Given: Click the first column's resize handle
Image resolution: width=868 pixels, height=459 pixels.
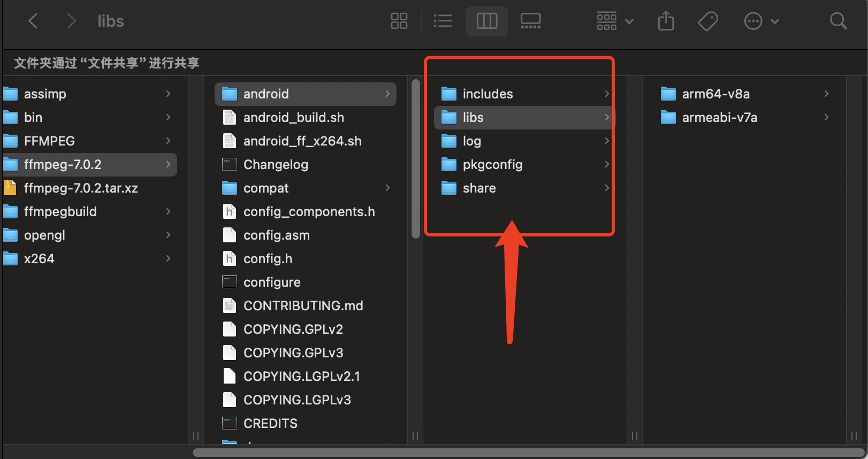Looking at the screenshot, I should tap(196, 436).
